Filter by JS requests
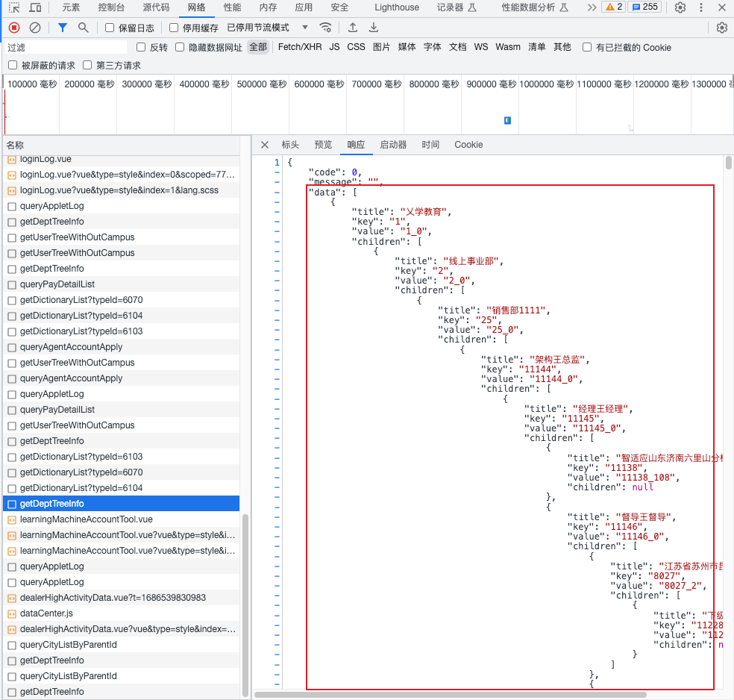Image resolution: width=734 pixels, height=700 pixels. (x=334, y=47)
